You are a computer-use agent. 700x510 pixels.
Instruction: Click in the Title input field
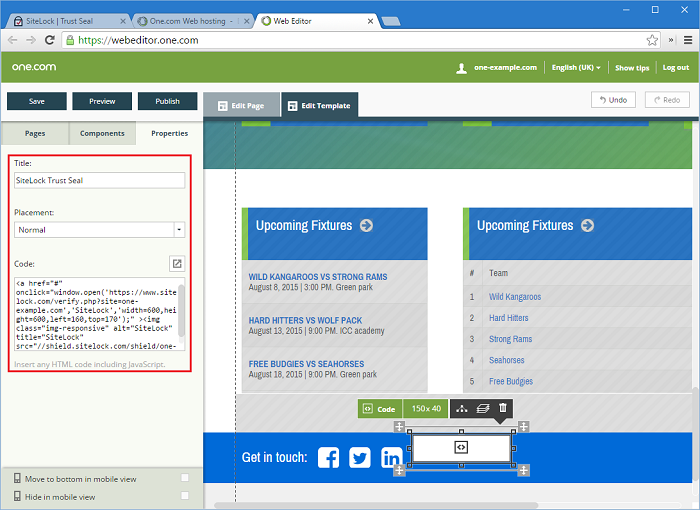[100, 180]
